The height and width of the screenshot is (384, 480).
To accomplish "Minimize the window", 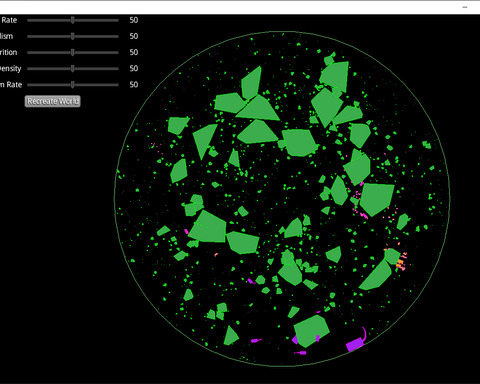I will click(465, 7).
